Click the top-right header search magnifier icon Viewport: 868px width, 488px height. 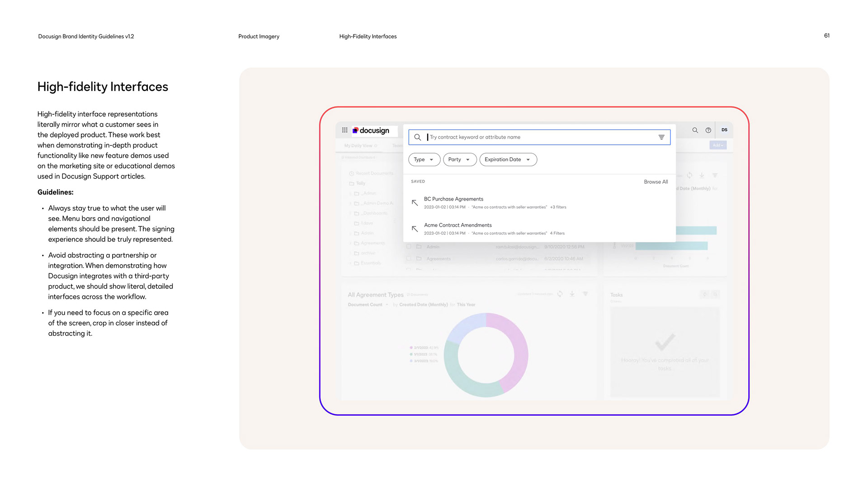pos(695,130)
